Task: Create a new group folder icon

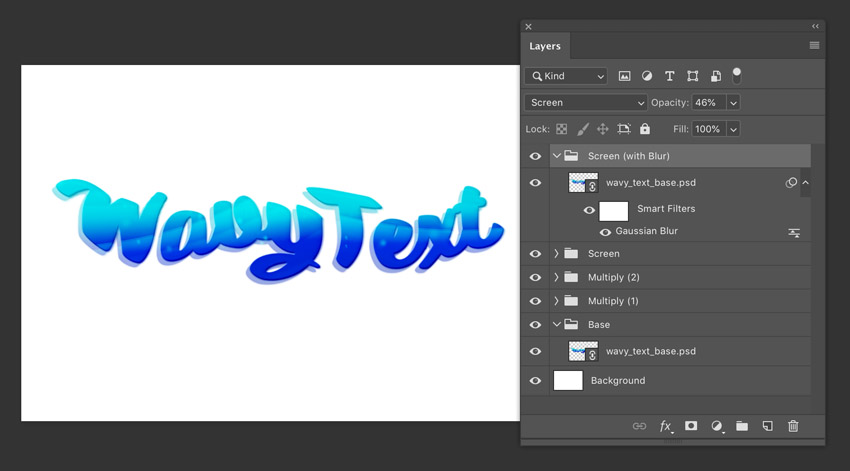Action: [x=742, y=426]
